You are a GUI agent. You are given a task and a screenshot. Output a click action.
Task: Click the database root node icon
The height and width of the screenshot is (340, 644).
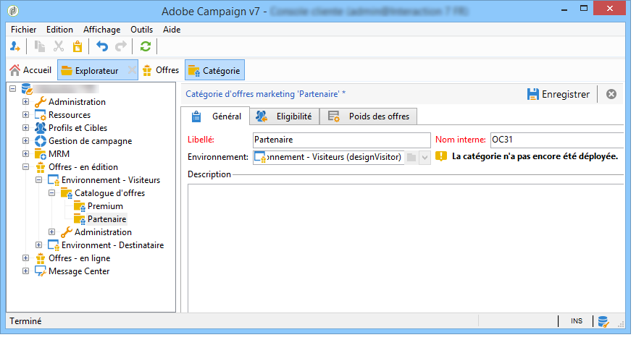[27, 88]
